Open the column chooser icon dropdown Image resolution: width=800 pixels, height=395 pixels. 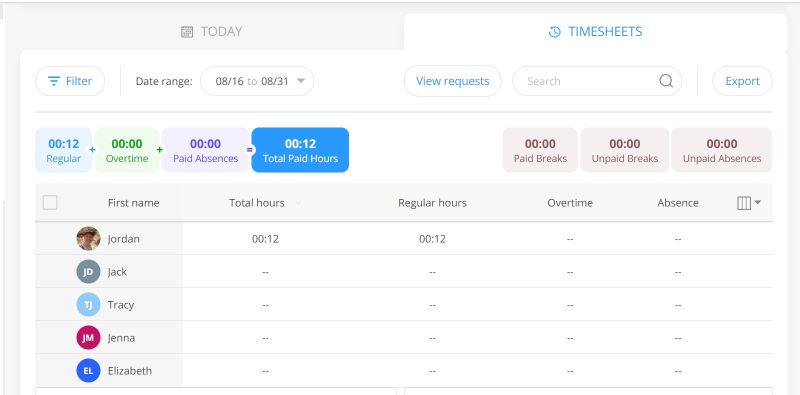[x=749, y=203]
